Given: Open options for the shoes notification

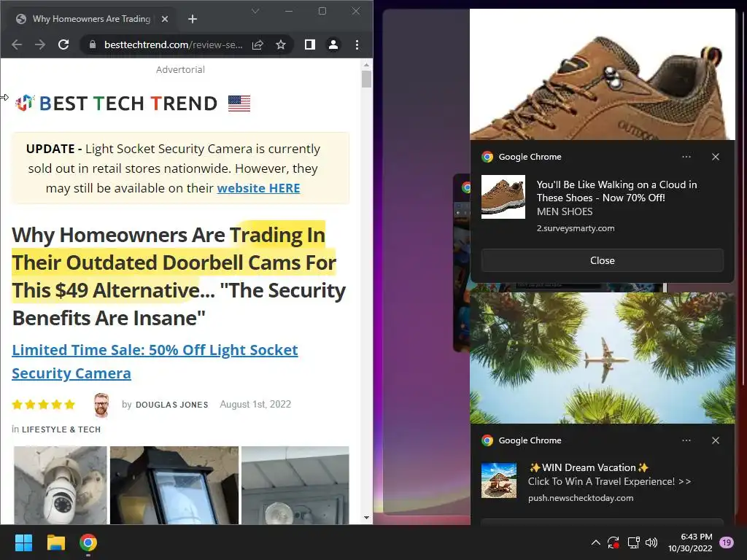Looking at the screenshot, I should click(x=686, y=157).
